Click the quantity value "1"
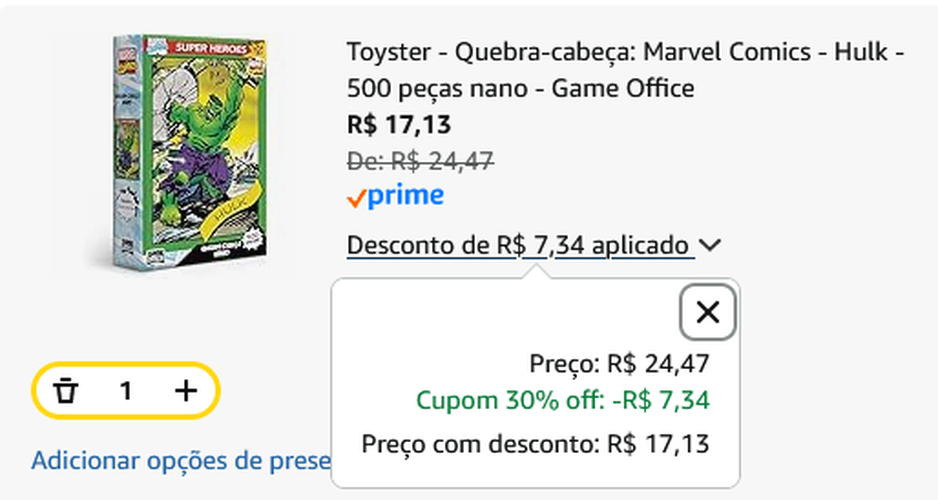Image resolution: width=938 pixels, height=500 pixels. tap(126, 390)
